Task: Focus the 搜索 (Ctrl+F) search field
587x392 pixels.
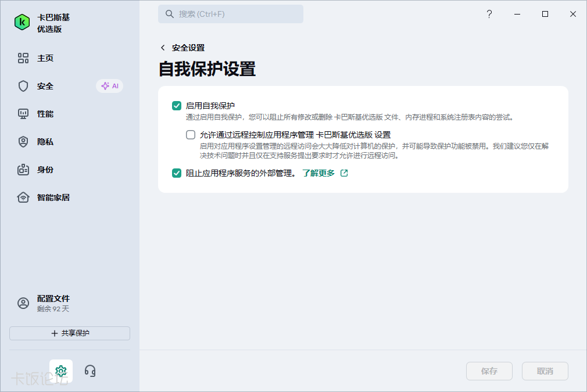Action: [x=231, y=14]
